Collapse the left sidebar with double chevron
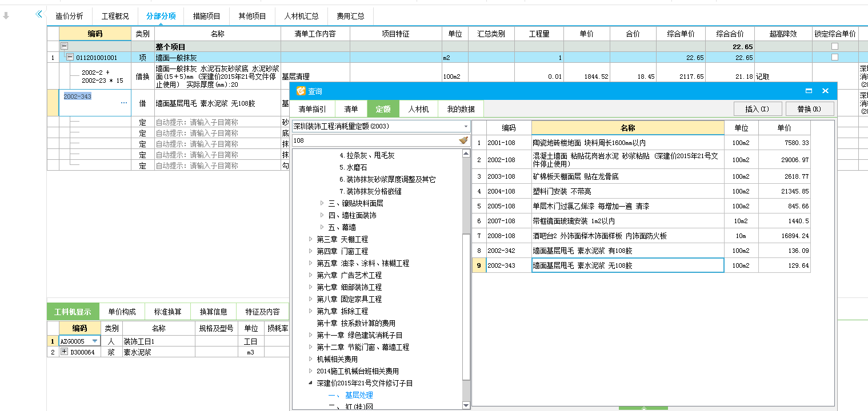Viewport: 868px width, 411px height. pyautogui.click(x=39, y=14)
